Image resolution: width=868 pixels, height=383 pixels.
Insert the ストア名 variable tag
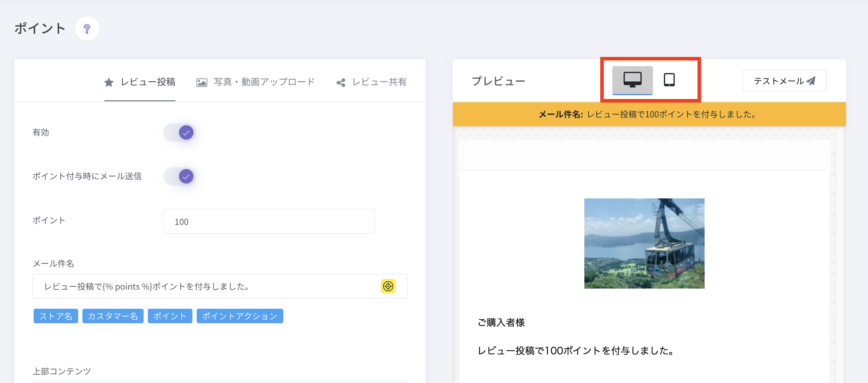pos(56,316)
